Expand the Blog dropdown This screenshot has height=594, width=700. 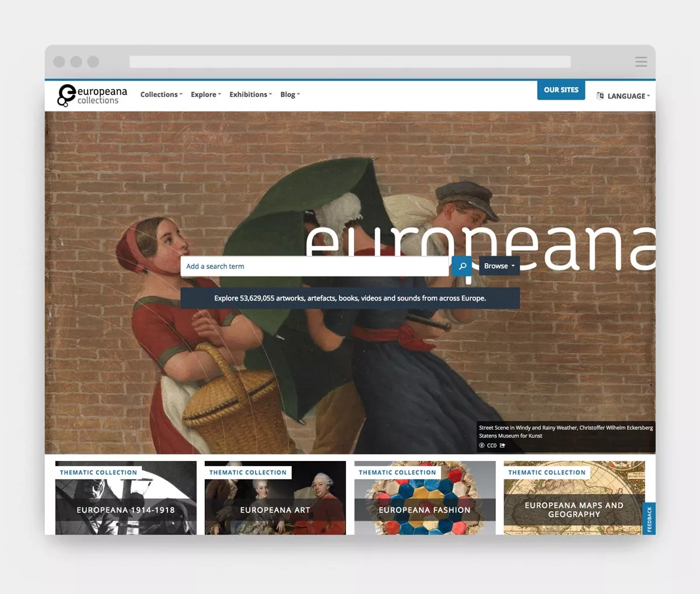click(289, 94)
